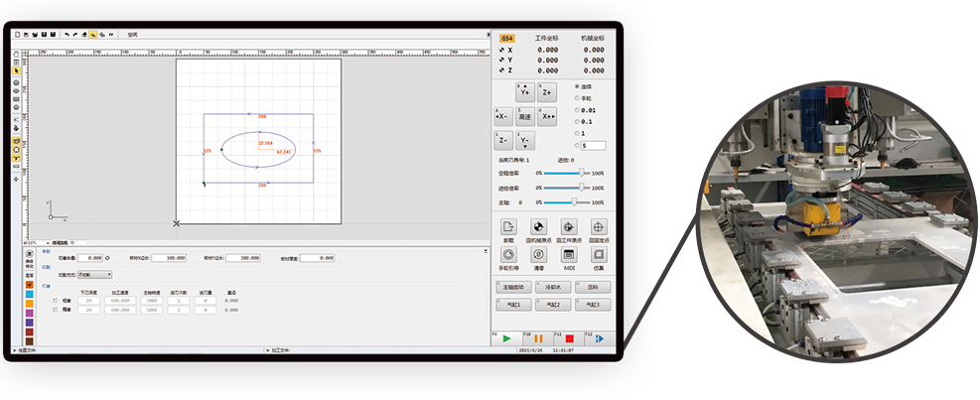Click the 仿真 simulation icon
The height and width of the screenshot is (400, 980).
click(598, 255)
